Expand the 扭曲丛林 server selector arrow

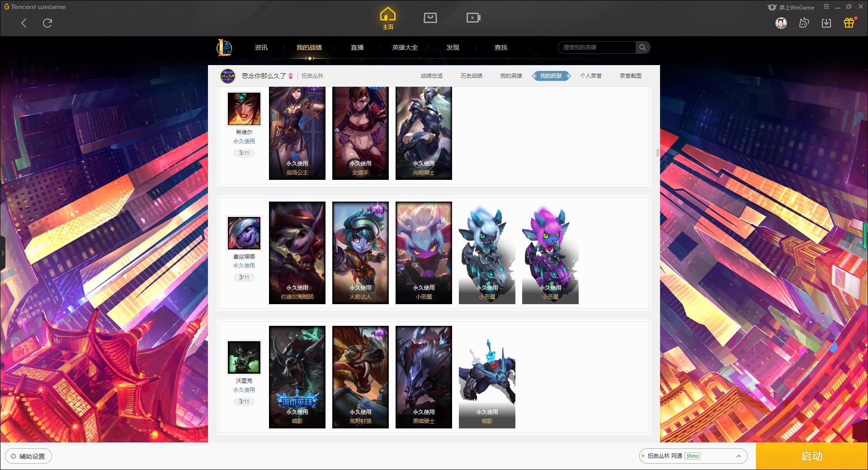pyautogui.click(x=739, y=456)
